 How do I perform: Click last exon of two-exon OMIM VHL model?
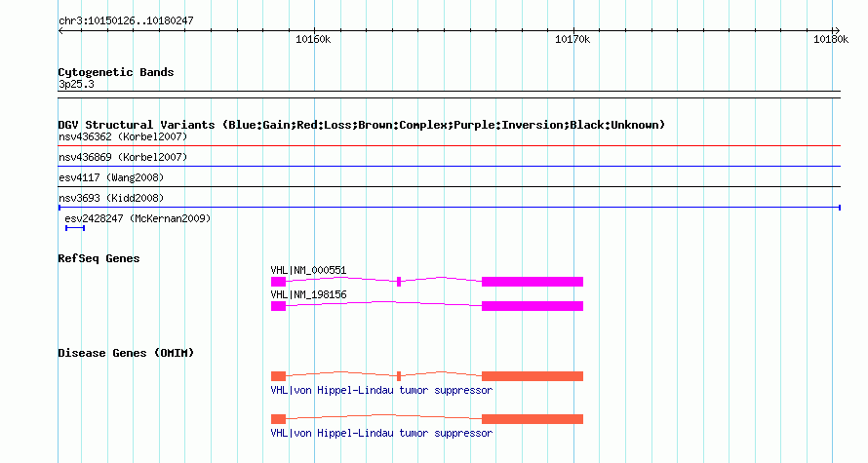coord(532,419)
